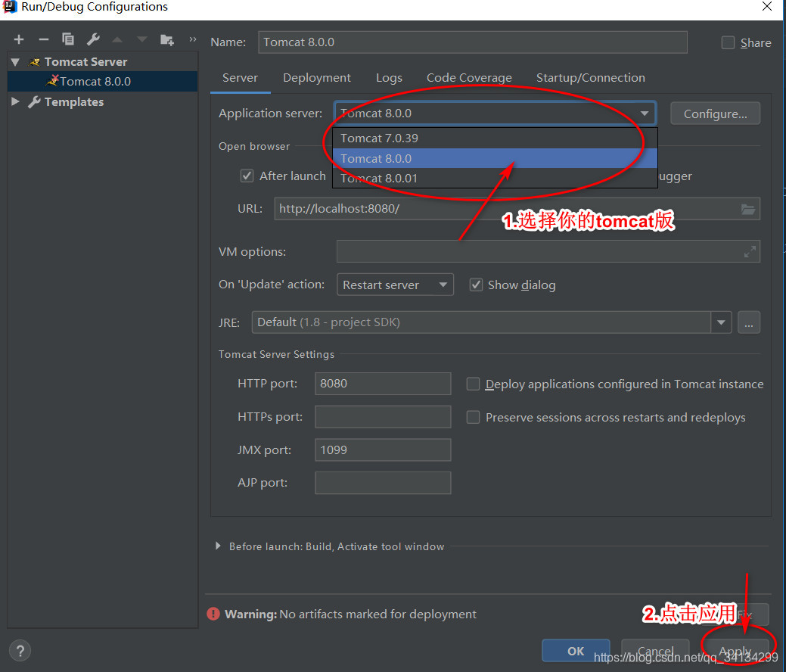Expand the VM options field
Image resolution: width=786 pixels, height=672 pixels.
(750, 252)
